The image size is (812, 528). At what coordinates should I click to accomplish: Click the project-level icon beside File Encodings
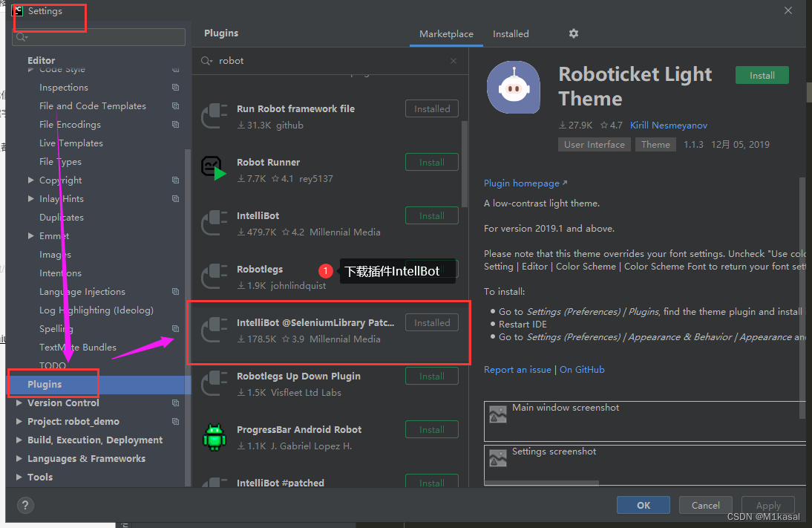(176, 125)
